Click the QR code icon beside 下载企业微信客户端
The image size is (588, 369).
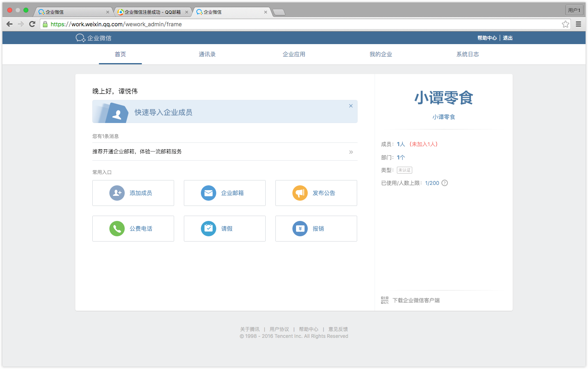click(x=384, y=300)
